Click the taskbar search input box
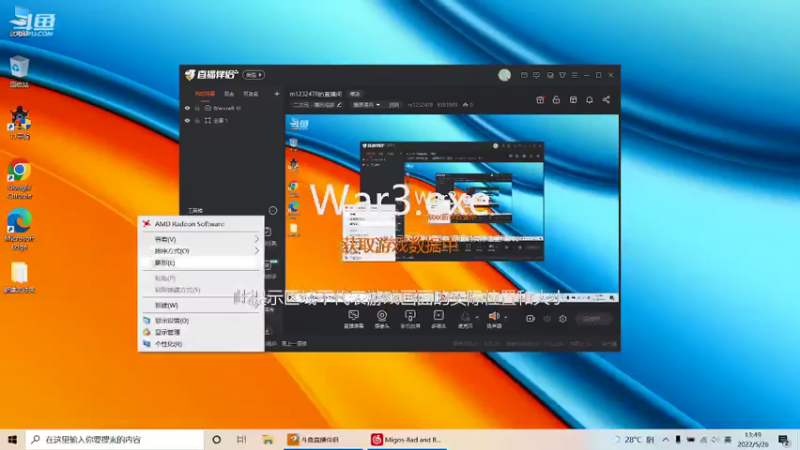The height and width of the screenshot is (450, 800). pos(114,439)
